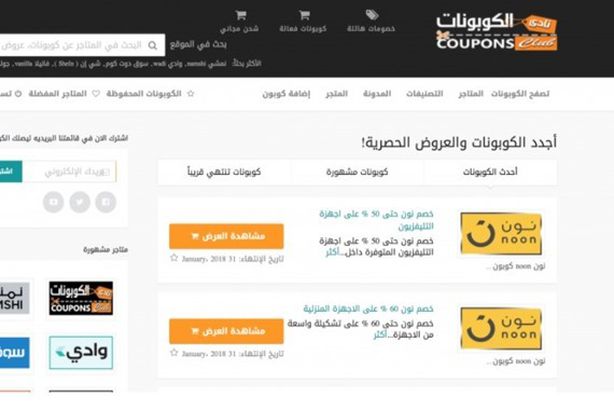Star the 50% TV coupon
The image size is (614, 410).
[x=174, y=258]
